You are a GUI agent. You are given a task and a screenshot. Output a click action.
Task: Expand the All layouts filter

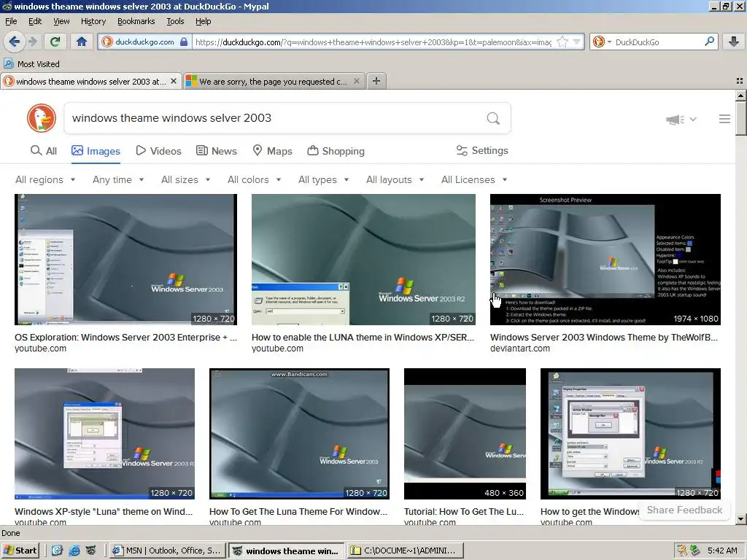click(395, 179)
